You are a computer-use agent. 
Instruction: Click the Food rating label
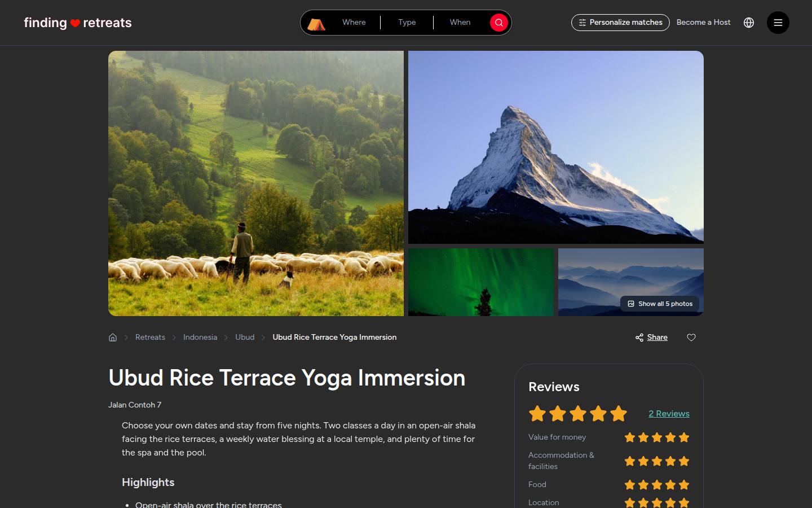[537, 484]
